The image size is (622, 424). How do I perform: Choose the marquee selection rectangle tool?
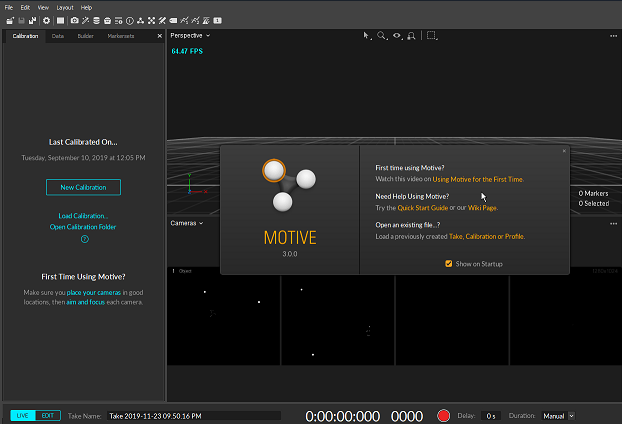pyautogui.click(x=432, y=35)
